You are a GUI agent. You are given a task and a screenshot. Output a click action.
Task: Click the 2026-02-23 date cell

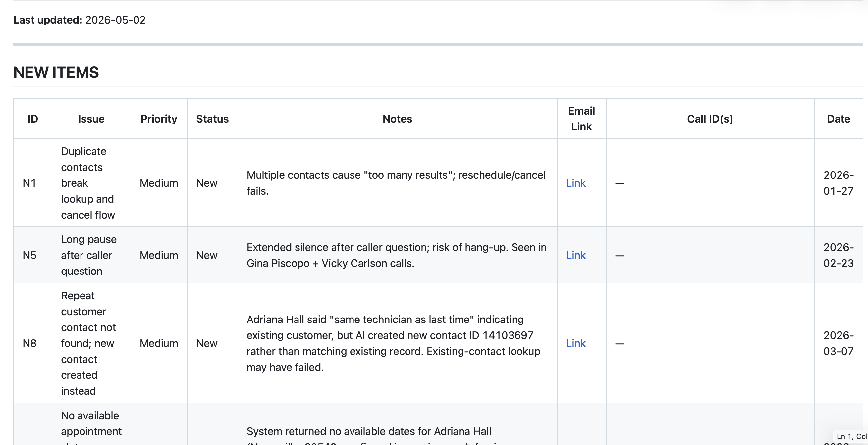pos(838,255)
